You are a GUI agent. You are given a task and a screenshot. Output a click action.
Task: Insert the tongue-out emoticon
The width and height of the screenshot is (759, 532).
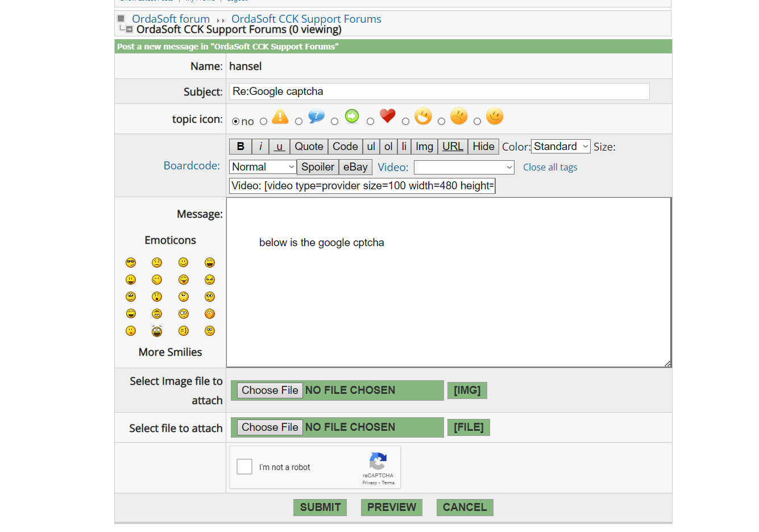[183, 280]
